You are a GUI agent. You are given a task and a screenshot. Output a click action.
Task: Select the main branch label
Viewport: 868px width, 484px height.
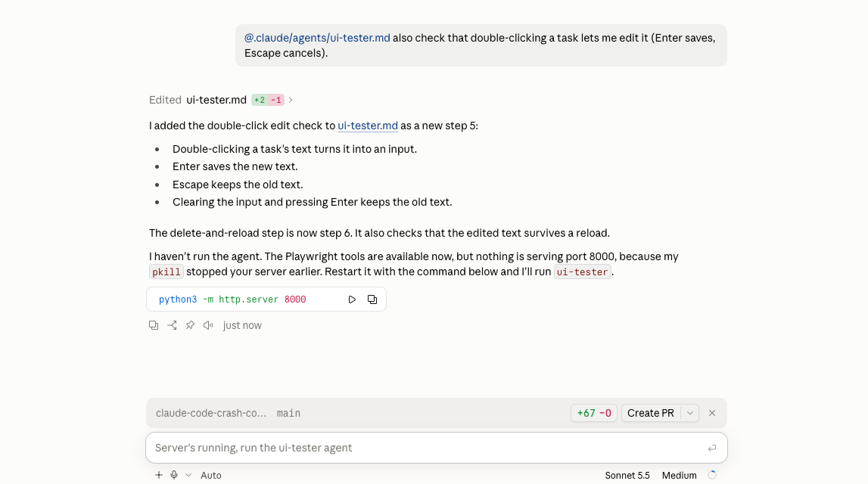click(x=288, y=413)
